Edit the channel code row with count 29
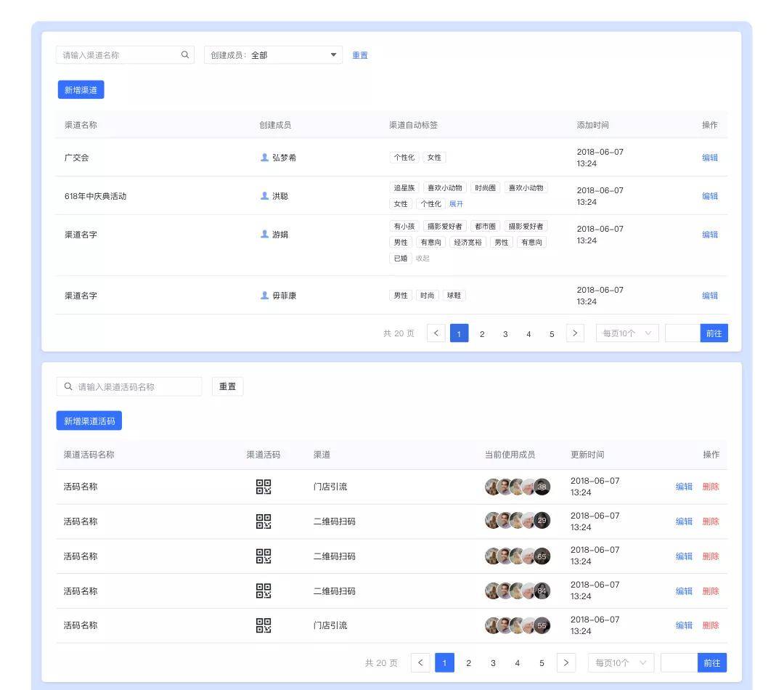The height and width of the screenshot is (690, 784). 684,521
